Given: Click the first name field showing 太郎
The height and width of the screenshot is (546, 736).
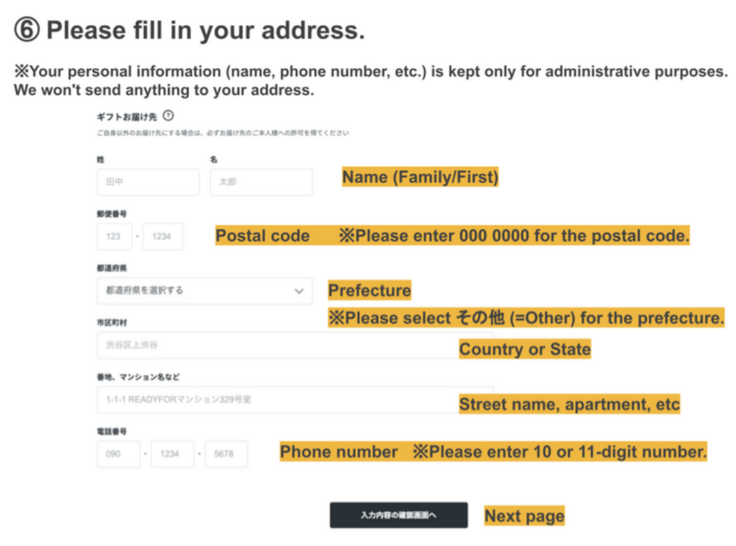Looking at the screenshot, I should point(261,182).
